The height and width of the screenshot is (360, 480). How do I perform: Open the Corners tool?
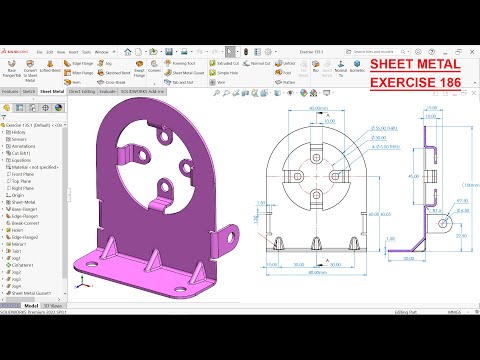coord(154,66)
